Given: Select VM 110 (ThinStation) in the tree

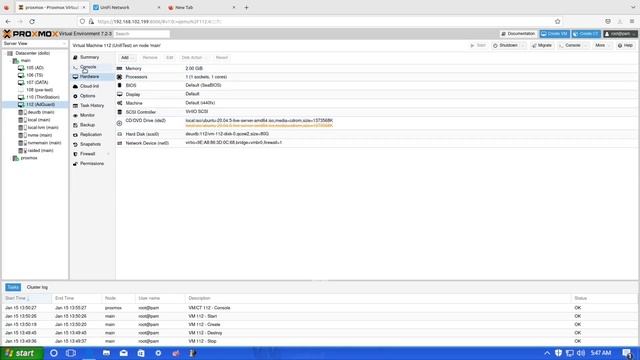Looking at the screenshot, I should pos(42,97).
